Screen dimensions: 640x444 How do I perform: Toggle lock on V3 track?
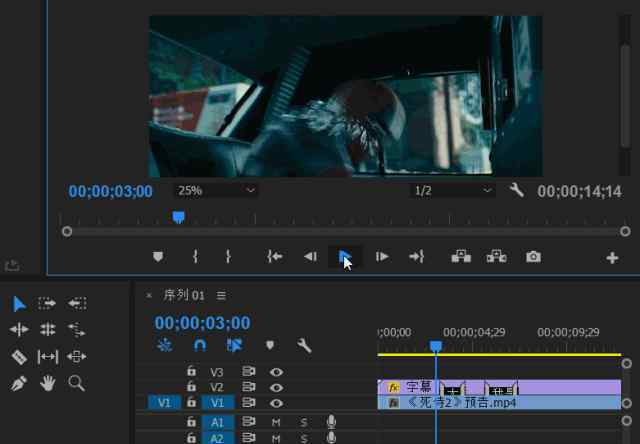click(x=191, y=372)
